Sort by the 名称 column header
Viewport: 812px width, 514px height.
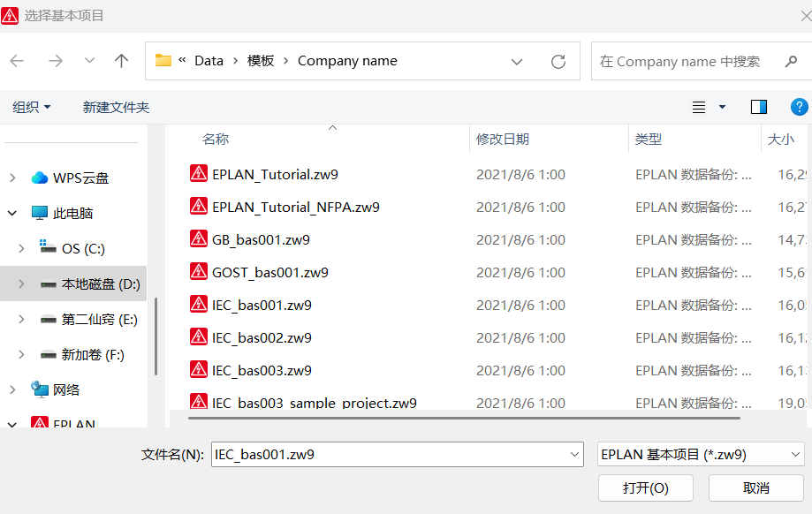216,140
